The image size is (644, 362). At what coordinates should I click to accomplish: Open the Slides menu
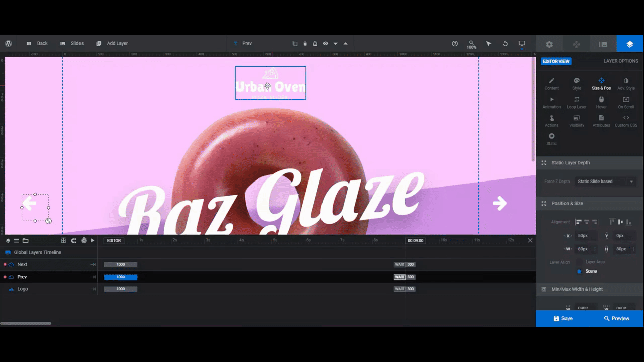click(72, 44)
